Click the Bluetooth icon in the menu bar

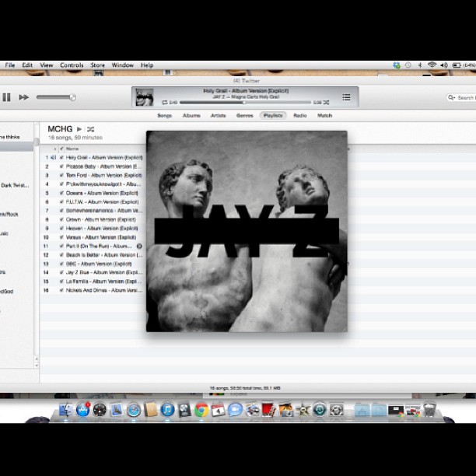pos(420,65)
